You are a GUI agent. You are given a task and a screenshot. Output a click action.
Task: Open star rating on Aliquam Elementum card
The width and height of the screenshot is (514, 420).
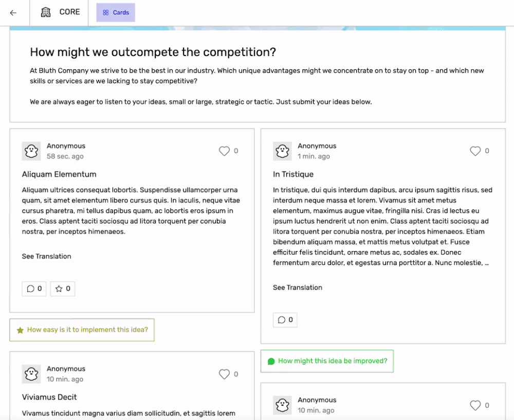(62, 289)
